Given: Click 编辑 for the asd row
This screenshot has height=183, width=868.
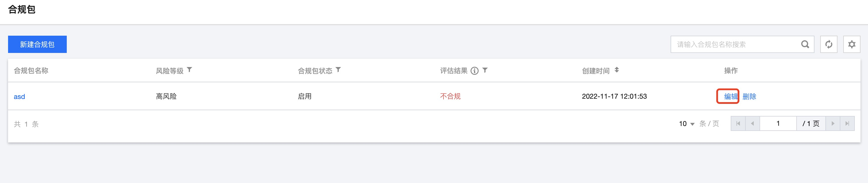Looking at the screenshot, I should point(730,97).
